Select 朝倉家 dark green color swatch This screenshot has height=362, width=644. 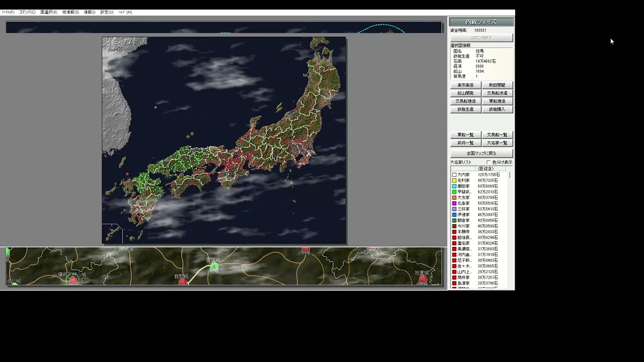[x=454, y=220]
